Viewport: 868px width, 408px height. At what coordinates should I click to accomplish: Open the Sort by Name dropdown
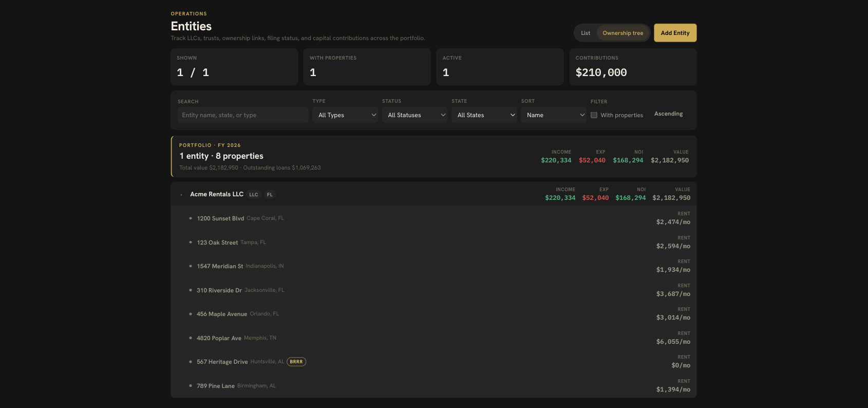554,115
